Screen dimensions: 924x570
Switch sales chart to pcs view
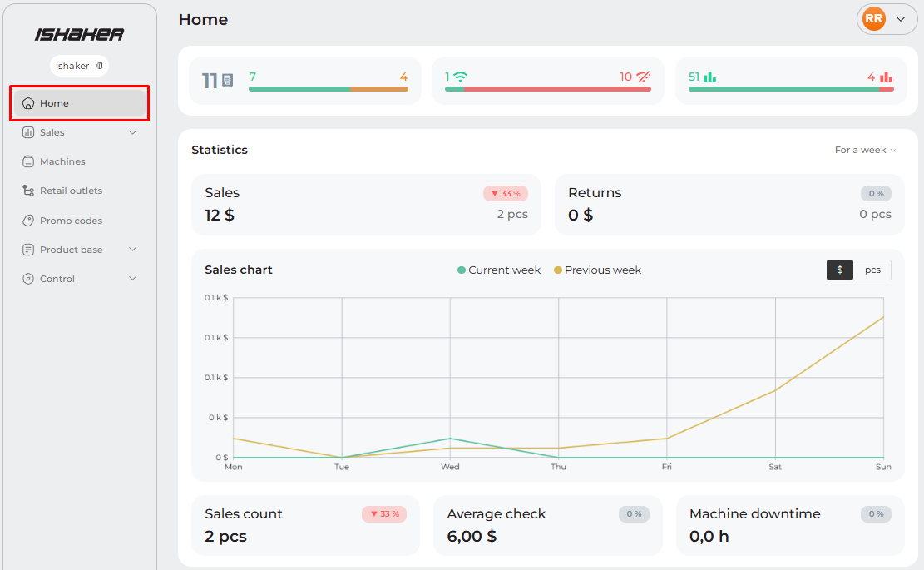872,270
